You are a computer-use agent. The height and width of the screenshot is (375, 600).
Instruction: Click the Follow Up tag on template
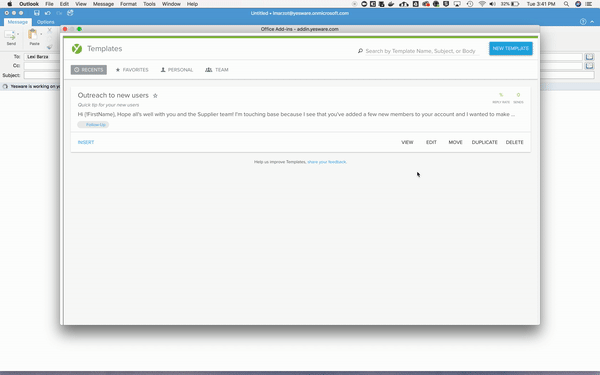coord(93,125)
